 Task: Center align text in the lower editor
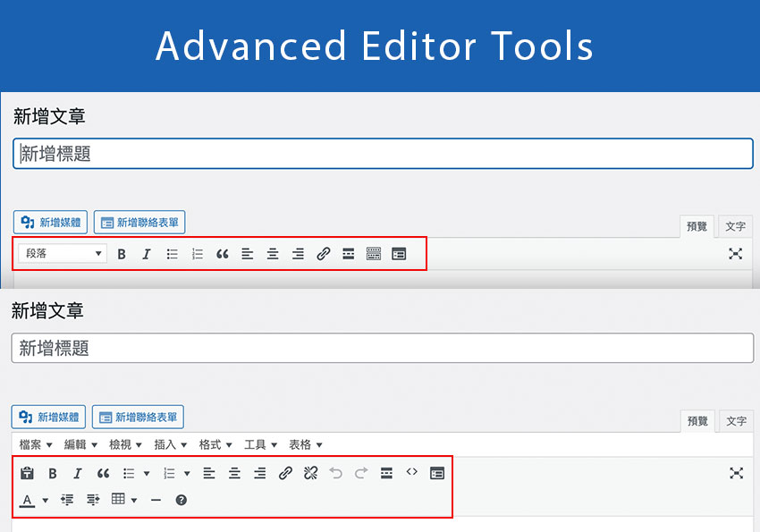pyautogui.click(x=234, y=473)
